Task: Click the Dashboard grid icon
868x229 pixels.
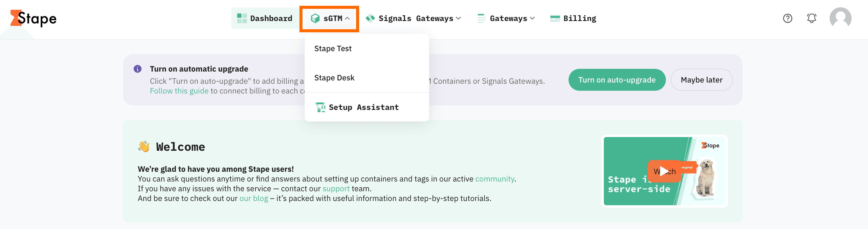Action: pyautogui.click(x=242, y=18)
